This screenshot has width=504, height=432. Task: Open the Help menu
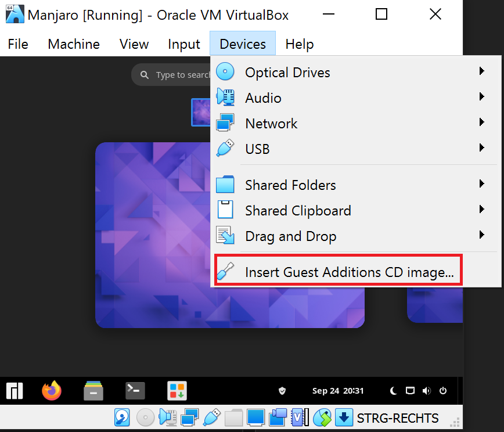point(300,44)
